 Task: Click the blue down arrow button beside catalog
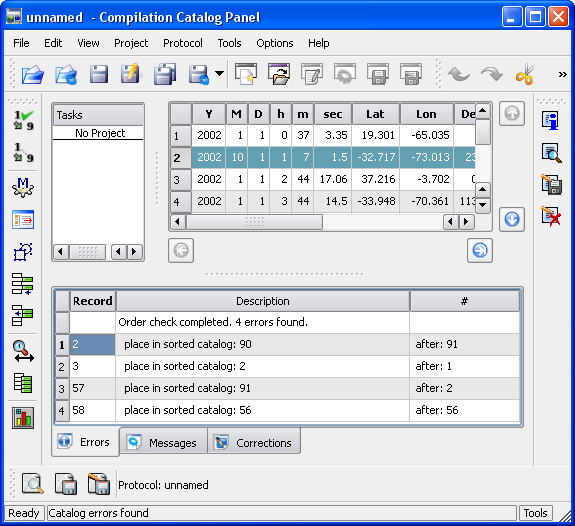coord(512,219)
